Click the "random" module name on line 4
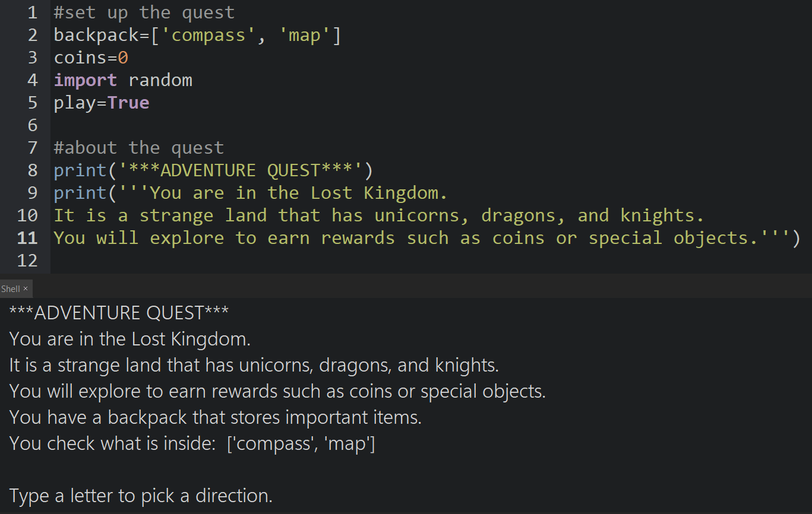Screen dimensions: 812x514 pyautogui.click(x=160, y=80)
